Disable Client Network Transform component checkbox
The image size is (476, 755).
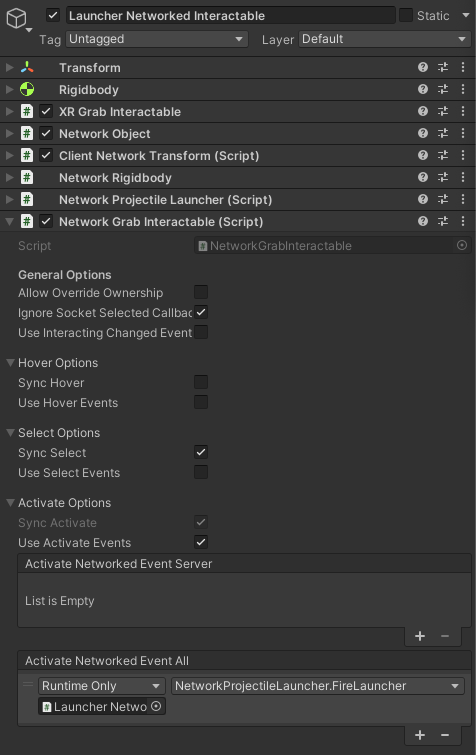[x=46, y=155]
